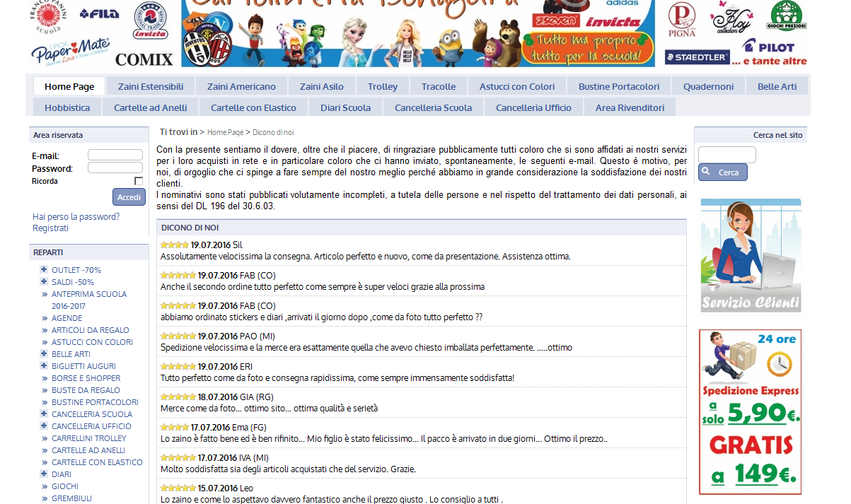The width and height of the screenshot is (851, 504).
Task: Open the BORSE E SHOPPER link
Action: pos(86,378)
